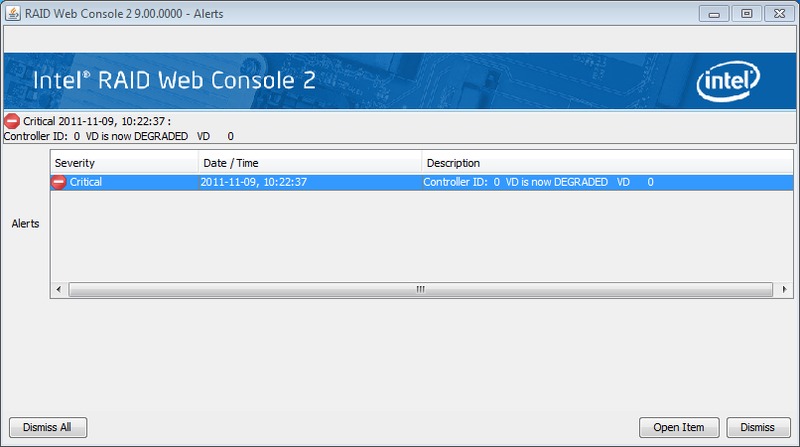Dismiss the selected alert
800x447 pixels.
coord(757,427)
